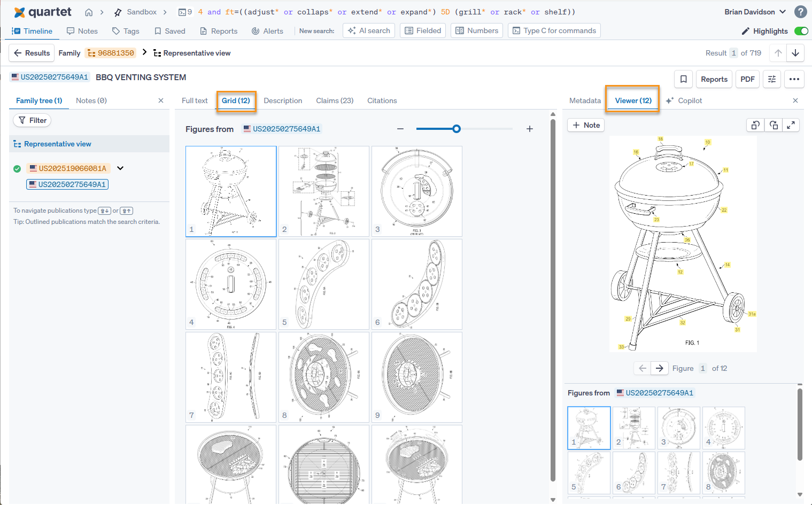The width and height of the screenshot is (812, 505).
Task: Bookmark this patent with the save icon
Action: 683,79
